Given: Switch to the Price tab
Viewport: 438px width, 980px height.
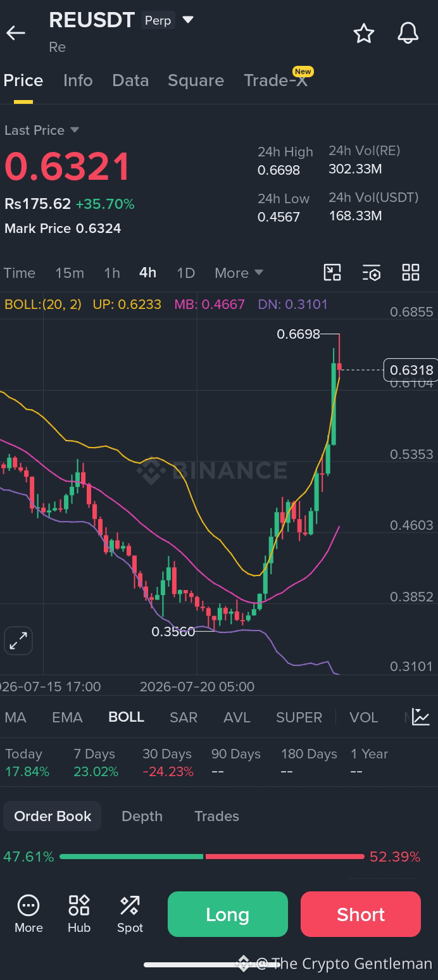Looking at the screenshot, I should click(23, 80).
